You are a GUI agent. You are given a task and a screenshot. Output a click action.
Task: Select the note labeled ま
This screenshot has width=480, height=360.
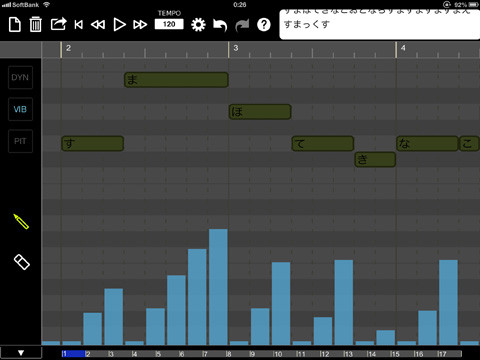pos(176,80)
